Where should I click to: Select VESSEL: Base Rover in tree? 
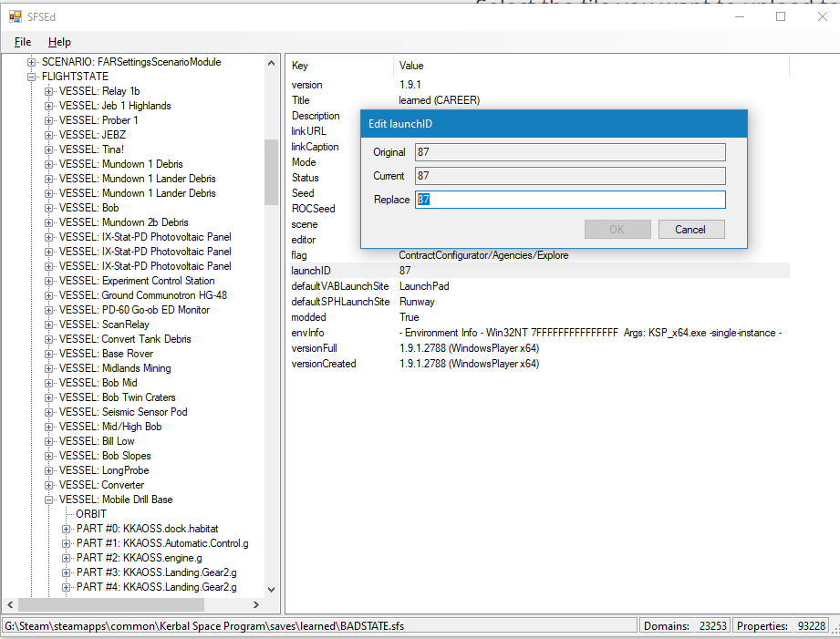(127, 354)
